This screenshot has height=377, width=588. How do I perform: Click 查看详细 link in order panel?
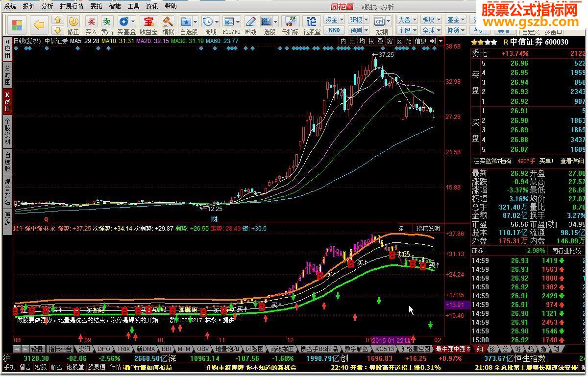(x=572, y=161)
